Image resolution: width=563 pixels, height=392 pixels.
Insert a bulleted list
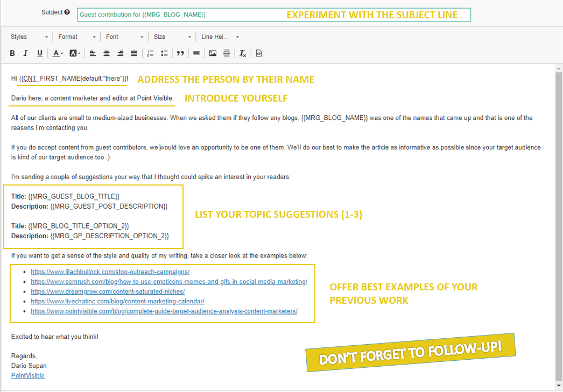click(165, 53)
